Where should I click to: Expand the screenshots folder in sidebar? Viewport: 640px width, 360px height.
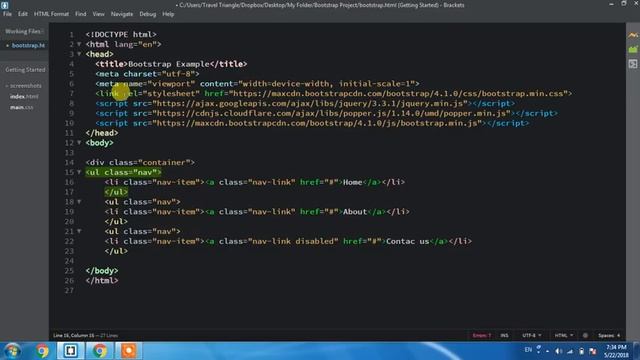coord(24,86)
